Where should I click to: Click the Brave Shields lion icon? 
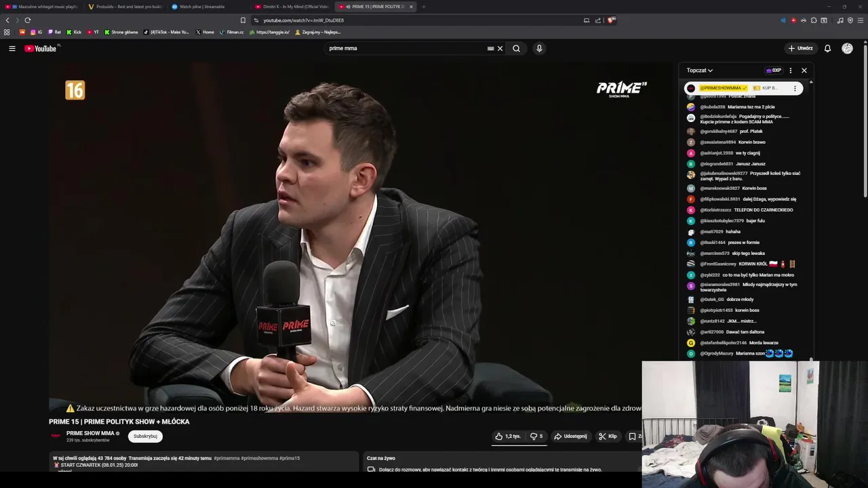[x=610, y=20]
